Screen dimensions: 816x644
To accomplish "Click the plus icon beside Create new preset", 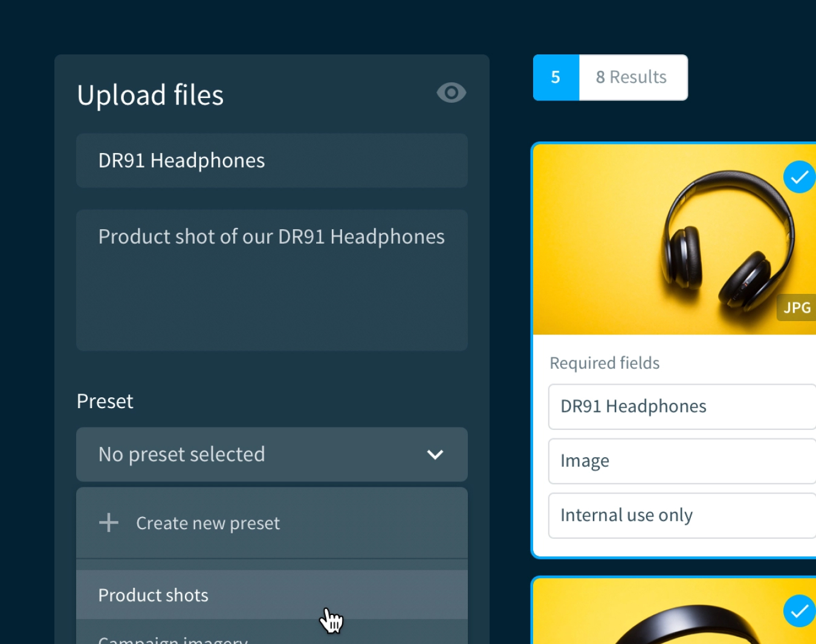I will [109, 522].
